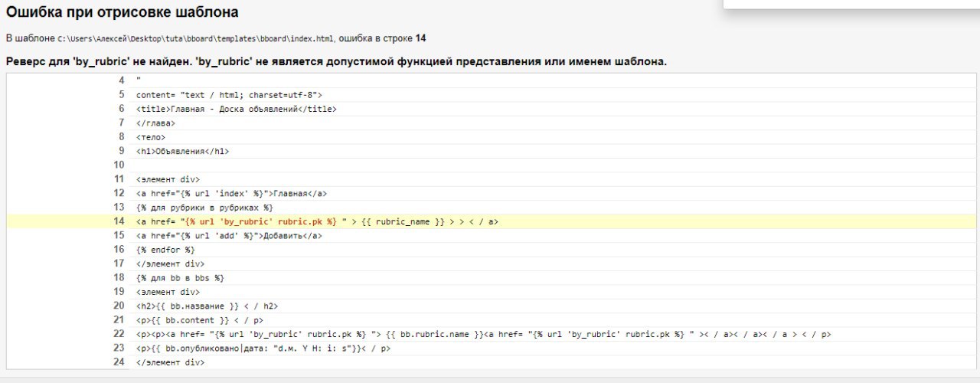Click line number 23 in the gutter
The image size is (980, 383).
click(119, 348)
